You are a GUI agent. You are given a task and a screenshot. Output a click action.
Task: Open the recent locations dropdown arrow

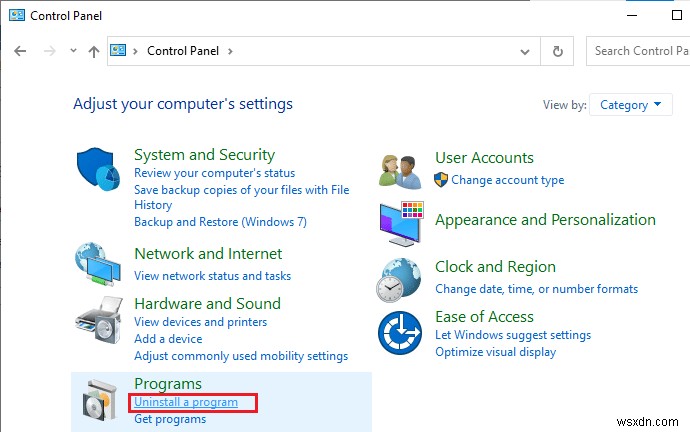coord(72,51)
